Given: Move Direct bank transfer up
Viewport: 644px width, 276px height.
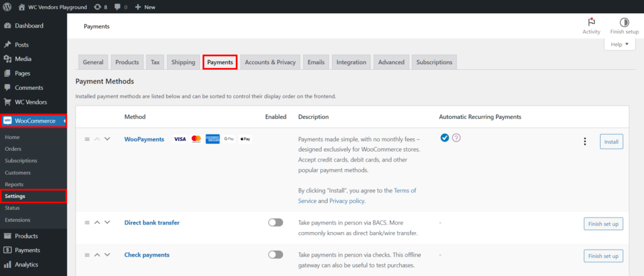Looking at the screenshot, I should (x=97, y=222).
